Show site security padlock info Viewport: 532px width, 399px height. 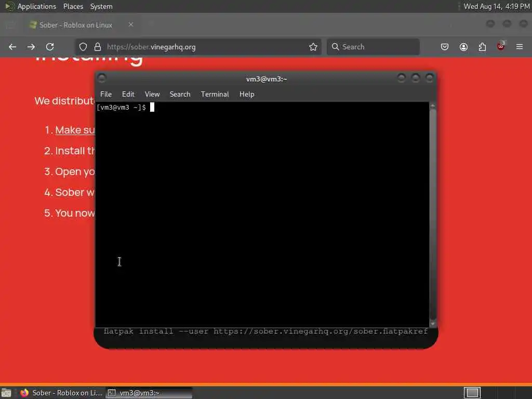(97, 47)
